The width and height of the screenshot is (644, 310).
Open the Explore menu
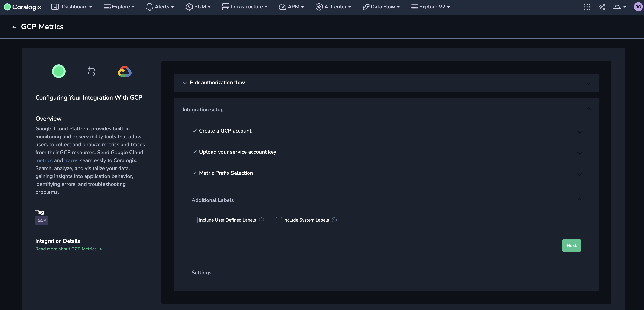click(x=119, y=7)
